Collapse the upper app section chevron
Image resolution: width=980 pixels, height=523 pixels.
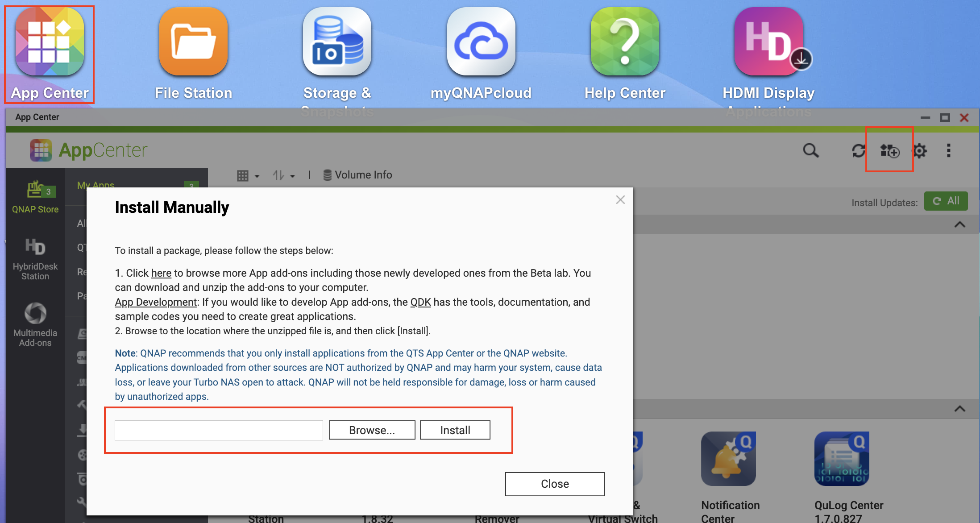point(959,224)
